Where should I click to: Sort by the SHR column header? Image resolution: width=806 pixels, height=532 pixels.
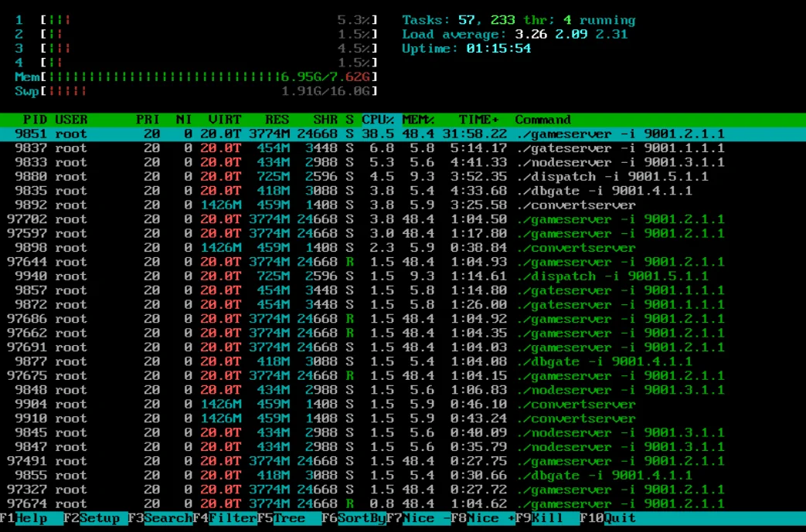[325, 120]
